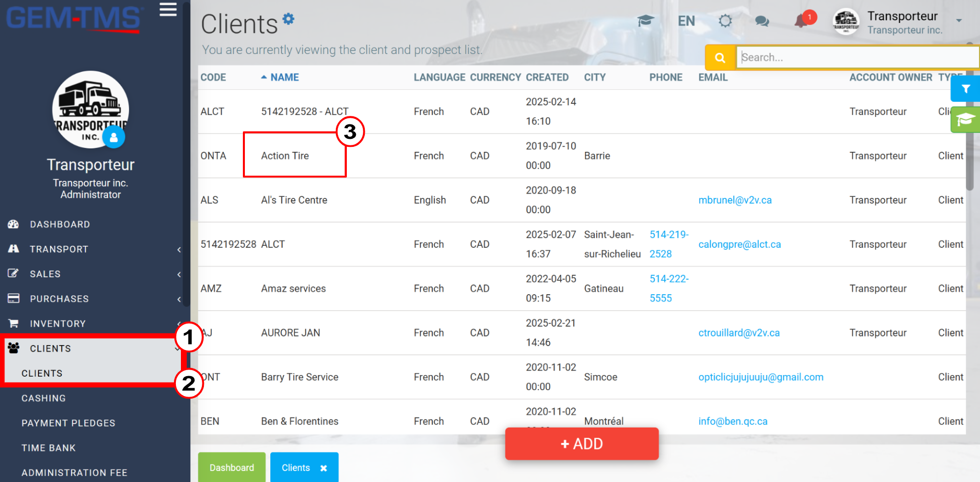The height and width of the screenshot is (482, 980).
Task: Toggle the sun theme icon
Action: click(725, 21)
